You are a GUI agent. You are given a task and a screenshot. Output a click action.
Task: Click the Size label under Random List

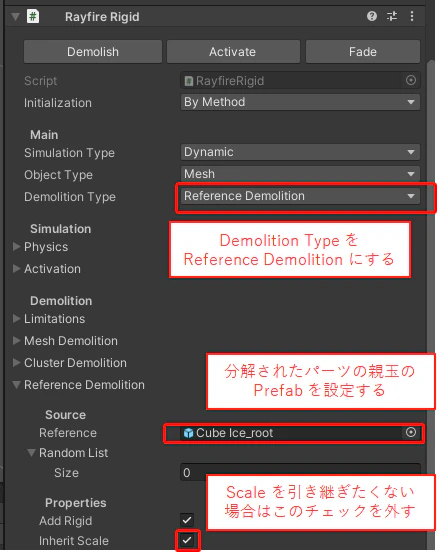click(x=67, y=472)
